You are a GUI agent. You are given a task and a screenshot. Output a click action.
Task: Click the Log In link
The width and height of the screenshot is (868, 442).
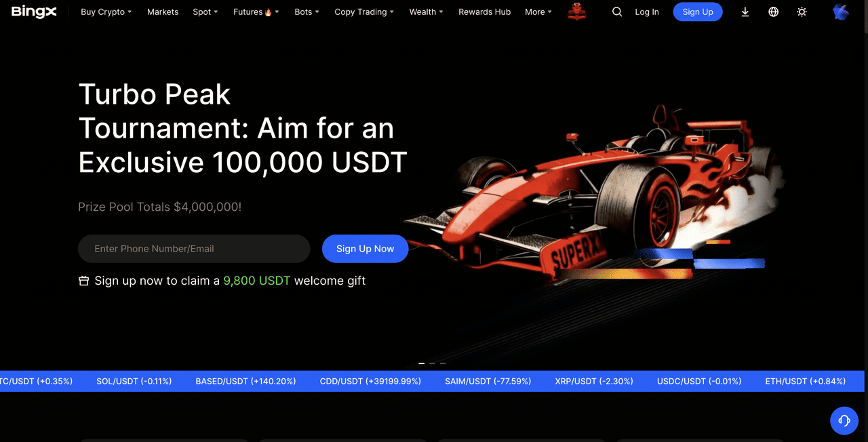(647, 12)
